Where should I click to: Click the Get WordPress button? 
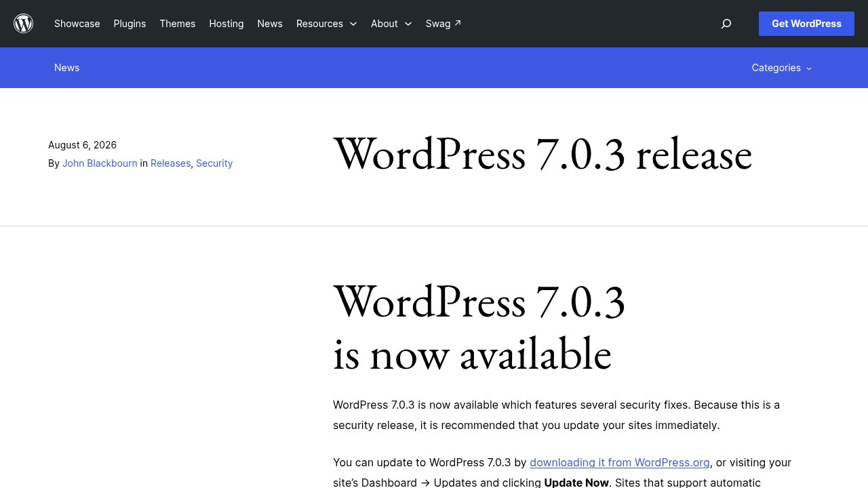point(806,24)
